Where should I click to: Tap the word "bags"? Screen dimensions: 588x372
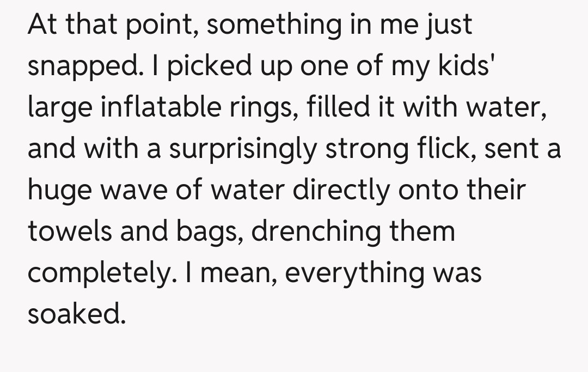206,233
